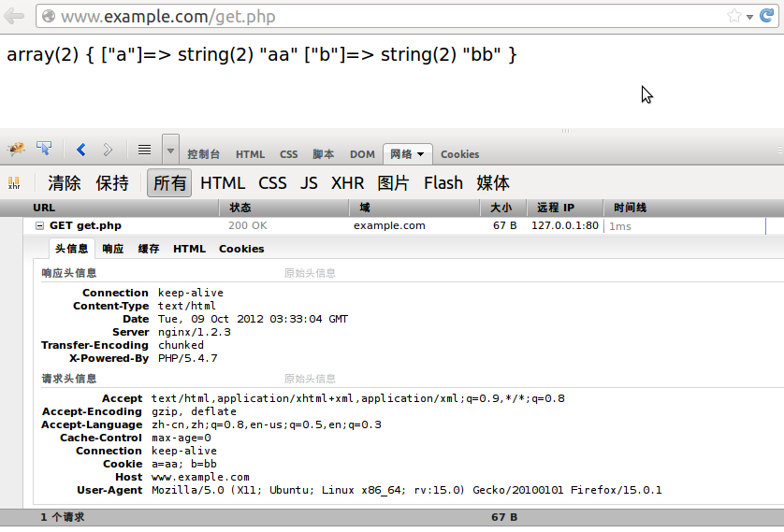The height and width of the screenshot is (532, 784).
Task: Select the 所有 filter toggle
Action: point(169,183)
